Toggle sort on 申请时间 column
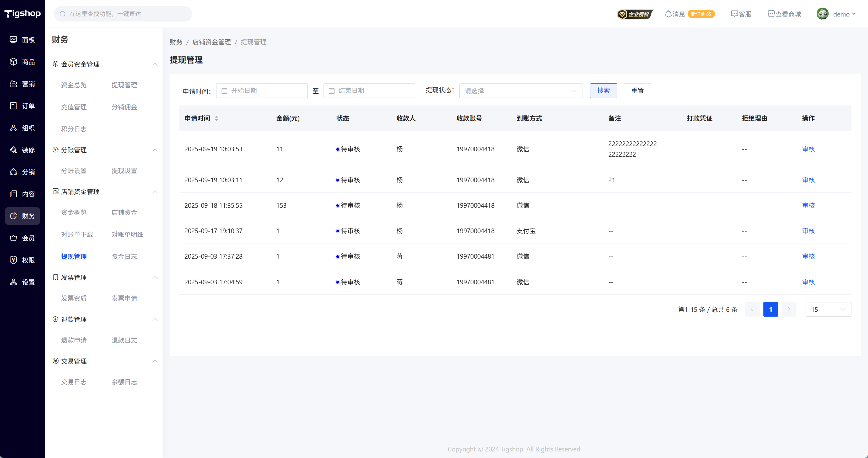 216,118
